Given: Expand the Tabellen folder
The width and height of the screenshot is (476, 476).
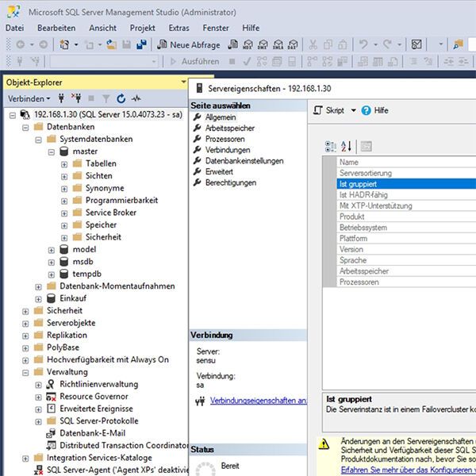Looking at the screenshot, I should (x=64, y=164).
